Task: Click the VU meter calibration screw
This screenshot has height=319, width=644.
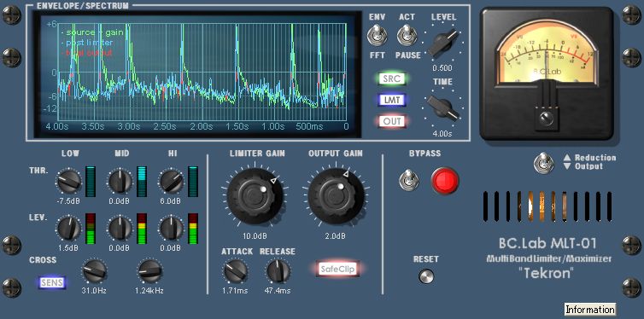Action: [547, 119]
